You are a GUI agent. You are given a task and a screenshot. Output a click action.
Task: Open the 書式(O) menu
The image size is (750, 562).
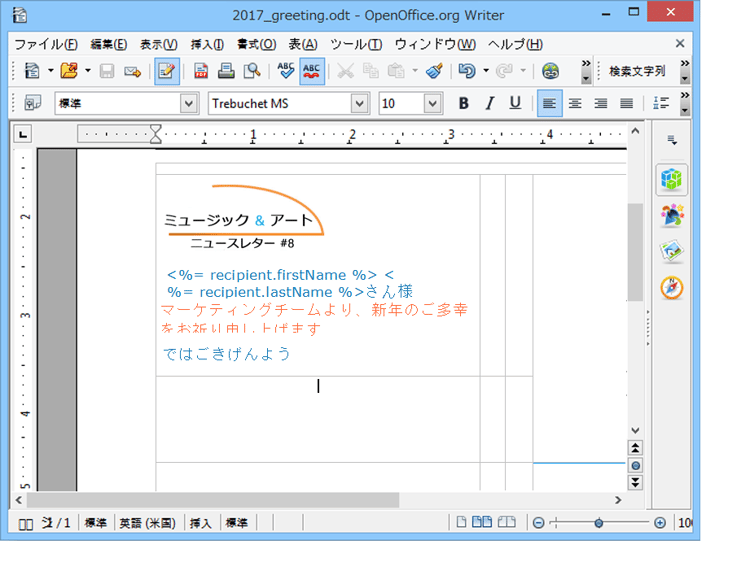256,44
